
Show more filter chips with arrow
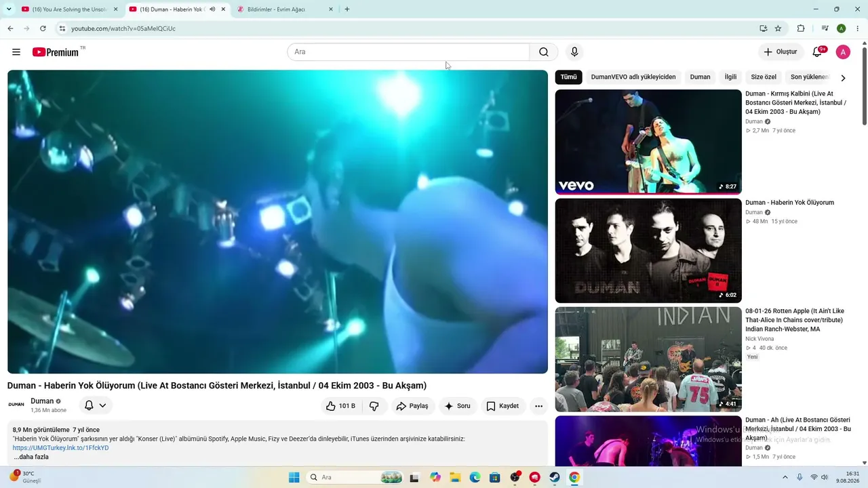tap(843, 78)
